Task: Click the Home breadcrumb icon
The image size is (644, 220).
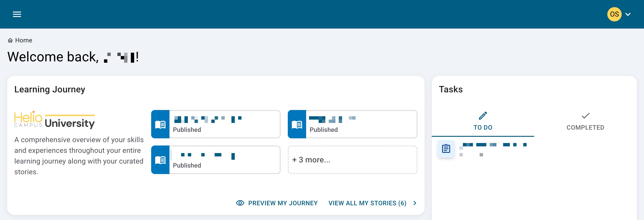Action: coord(10,40)
